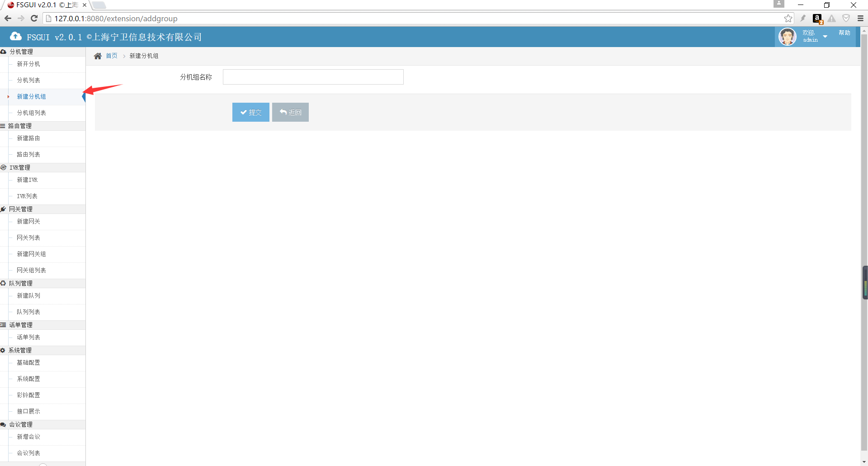Collapse the 路由管理 section
Image resolution: width=868 pixels, height=466 pixels.
20,126
